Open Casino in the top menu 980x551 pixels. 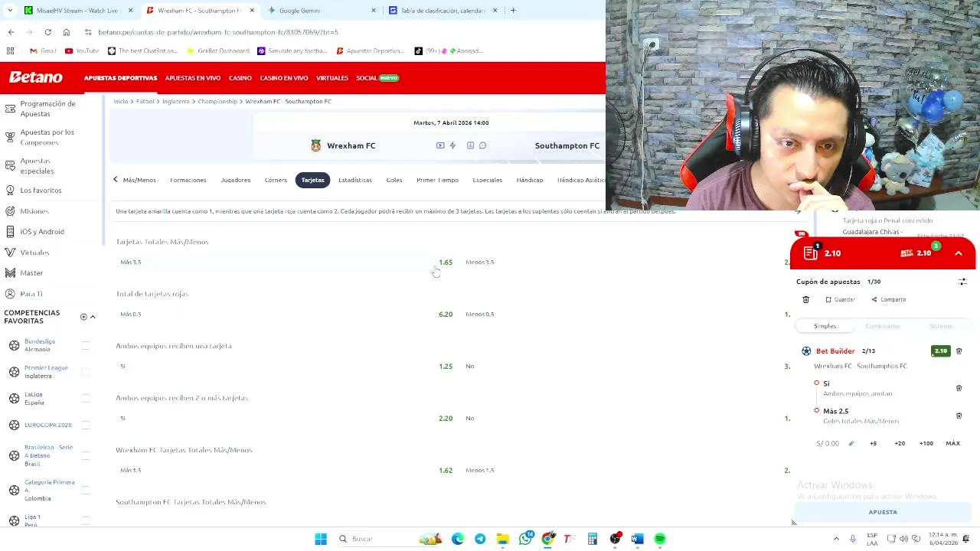[240, 78]
